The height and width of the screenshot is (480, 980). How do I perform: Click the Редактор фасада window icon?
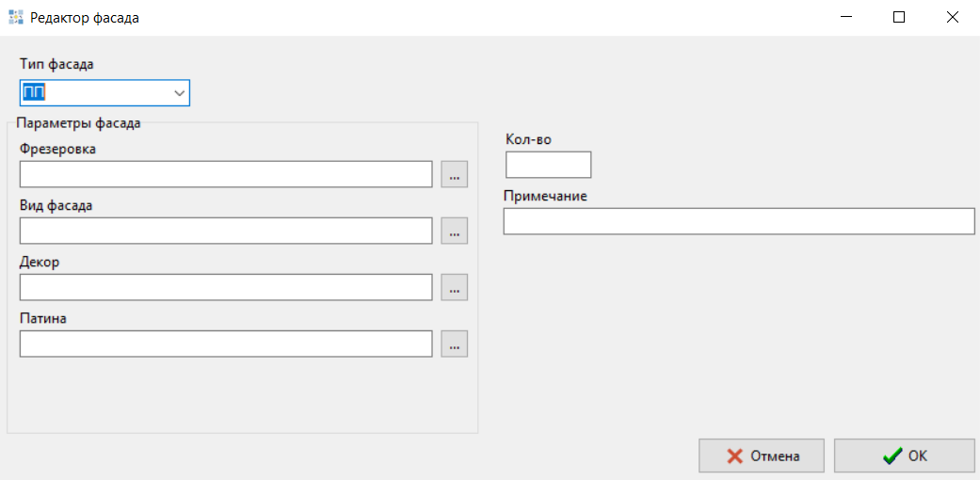coord(15,17)
